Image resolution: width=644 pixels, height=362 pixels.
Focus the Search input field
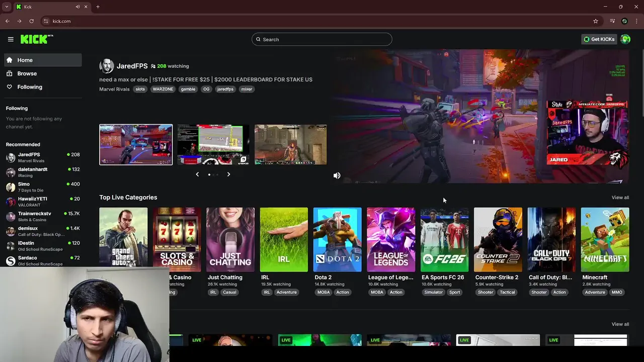tap(322, 39)
